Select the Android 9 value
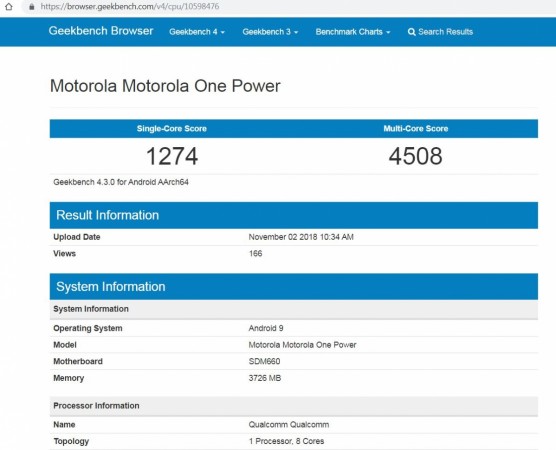The height and width of the screenshot is (450, 556). tap(266, 328)
